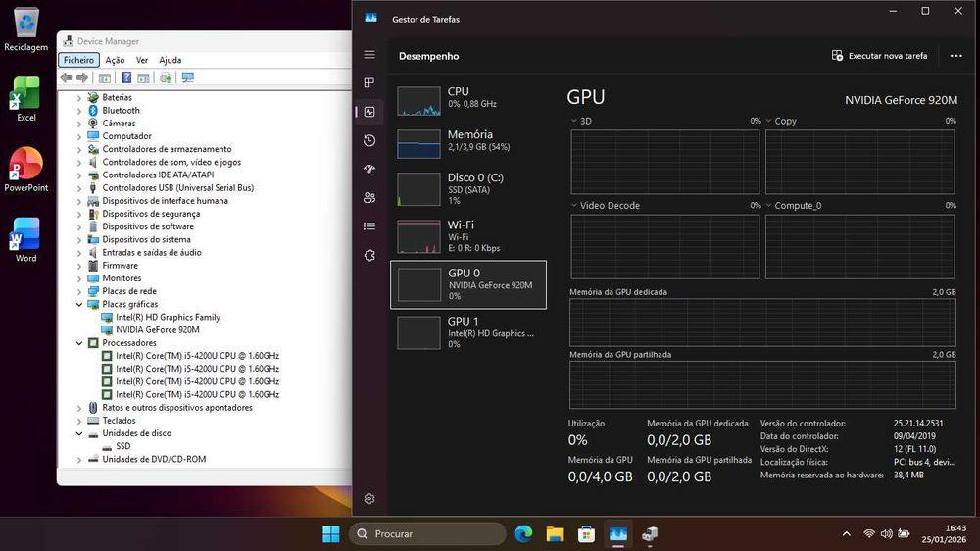This screenshot has width=980, height=551.
Task: Collapse Placas gráficas tree node
Action: (79, 305)
